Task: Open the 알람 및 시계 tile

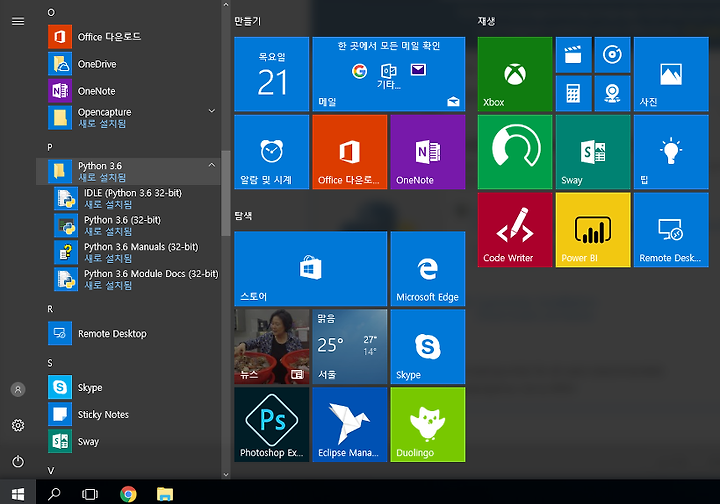Action: tap(271, 152)
